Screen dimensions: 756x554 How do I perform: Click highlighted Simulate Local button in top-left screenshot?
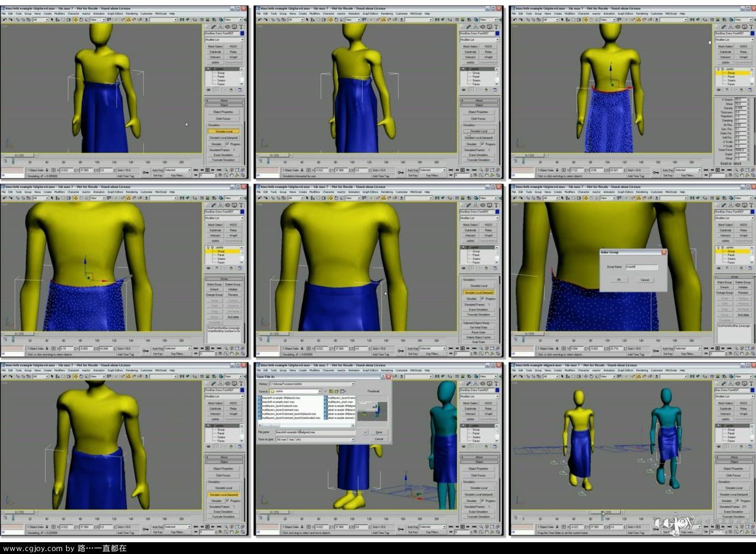(x=224, y=131)
